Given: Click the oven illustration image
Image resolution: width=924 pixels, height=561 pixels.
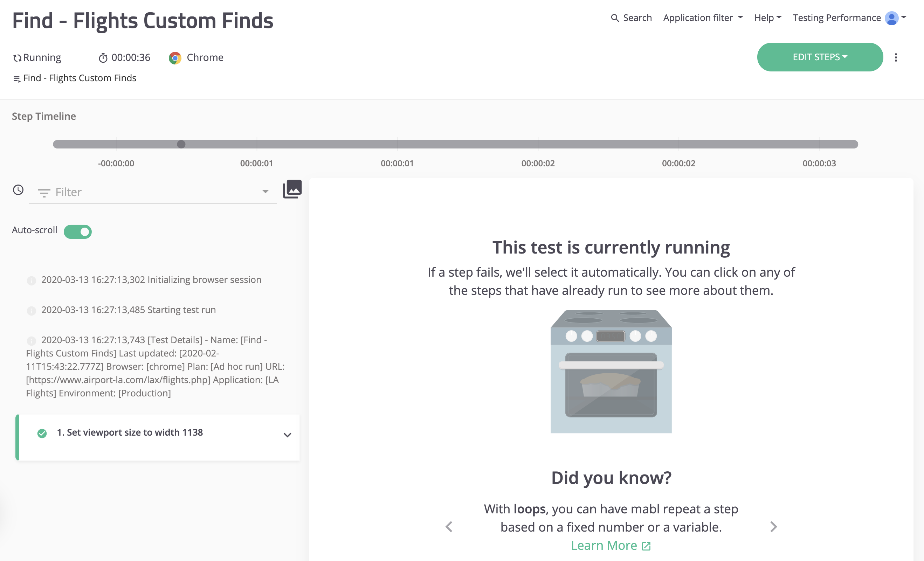Looking at the screenshot, I should click(611, 372).
